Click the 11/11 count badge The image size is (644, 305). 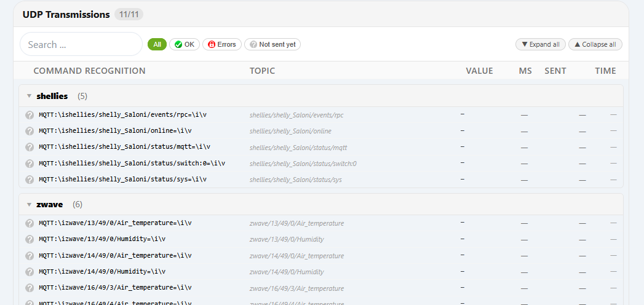[129, 15]
